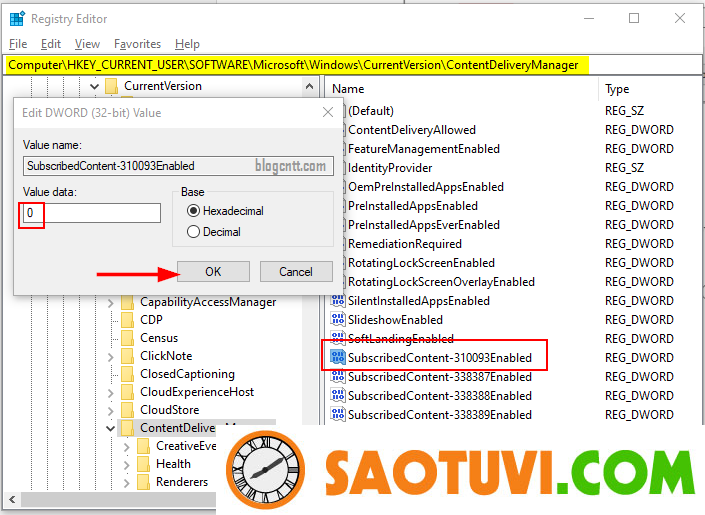705x515 pixels.
Task: Select the ClosedCaptioning key in tree
Action: (x=187, y=374)
